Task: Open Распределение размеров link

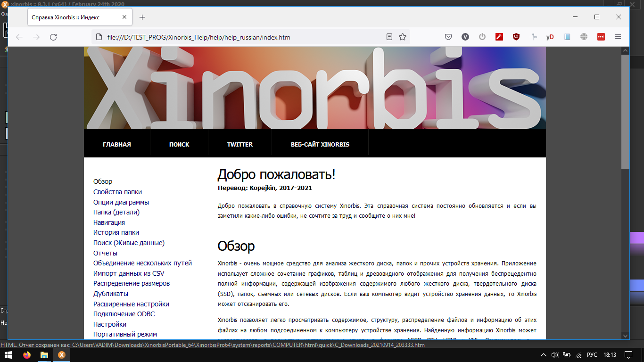Action: coord(132,283)
